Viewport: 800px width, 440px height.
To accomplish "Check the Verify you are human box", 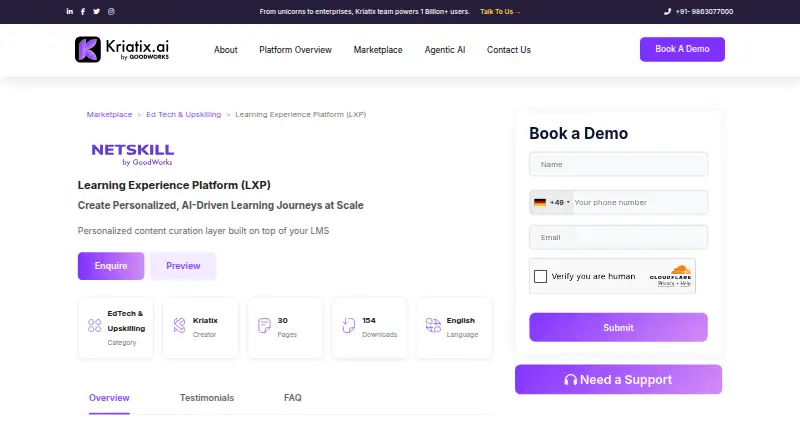I will [x=540, y=276].
